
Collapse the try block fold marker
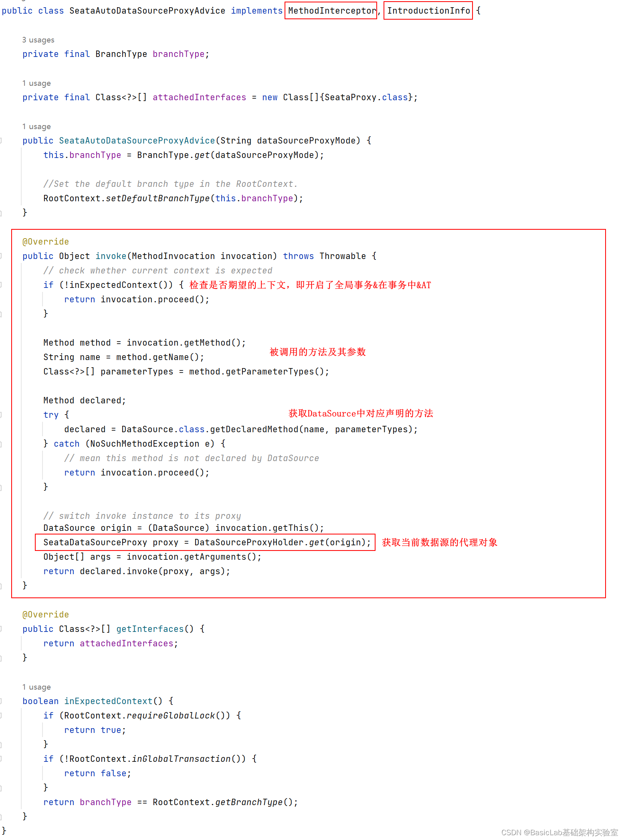[x=1, y=415]
